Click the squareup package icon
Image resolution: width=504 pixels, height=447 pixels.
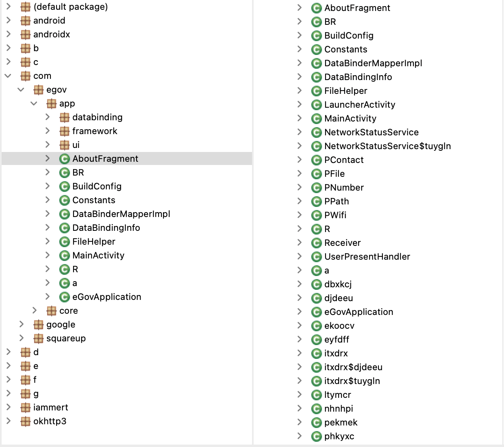38,339
